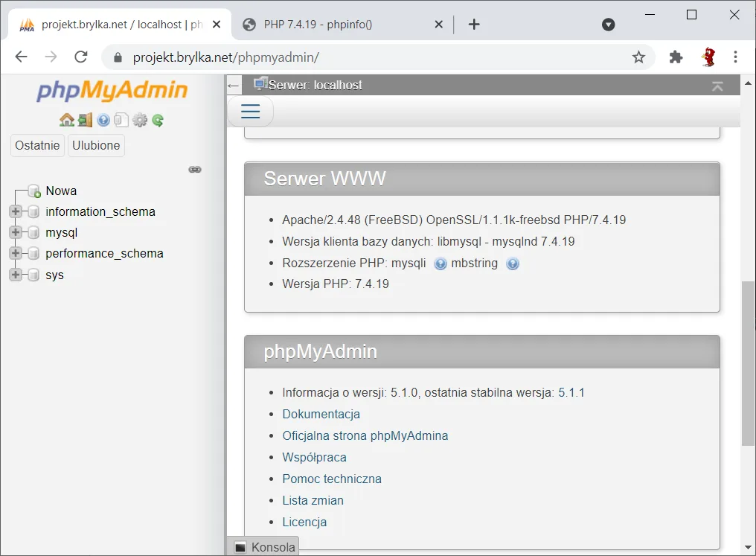Viewport: 756px width, 556px height.
Task: Open the Dokumentacja link
Action: 321,415
